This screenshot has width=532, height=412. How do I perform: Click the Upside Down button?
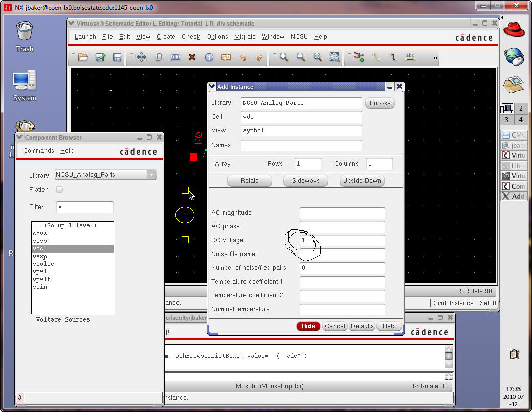tap(362, 181)
